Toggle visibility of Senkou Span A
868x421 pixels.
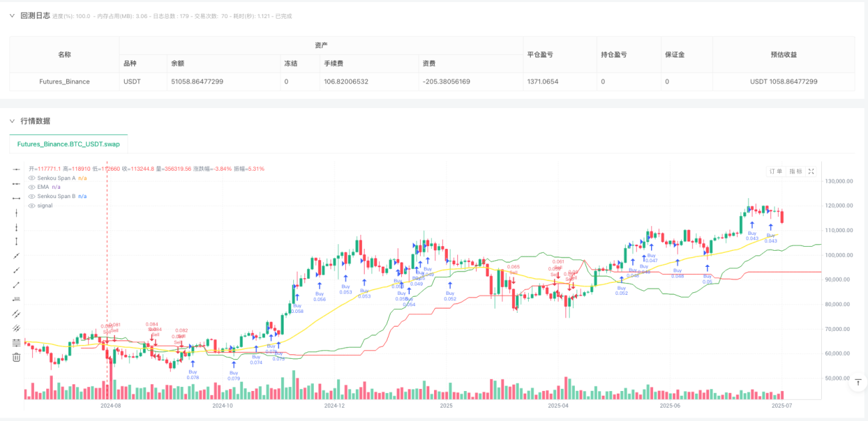click(32, 178)
